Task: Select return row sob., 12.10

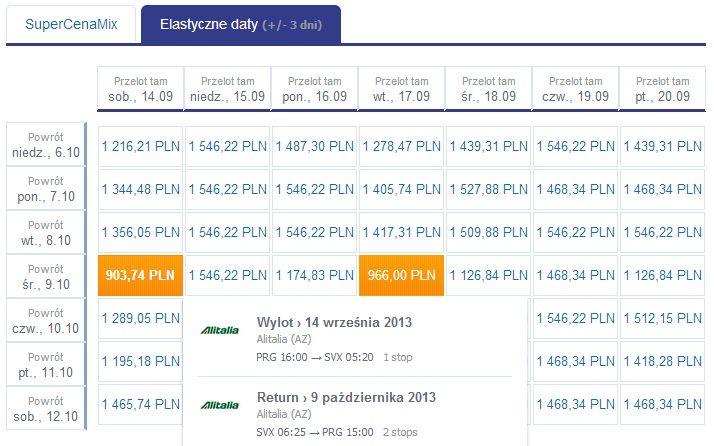Action: pyautogui.click(x=46, y=409)
